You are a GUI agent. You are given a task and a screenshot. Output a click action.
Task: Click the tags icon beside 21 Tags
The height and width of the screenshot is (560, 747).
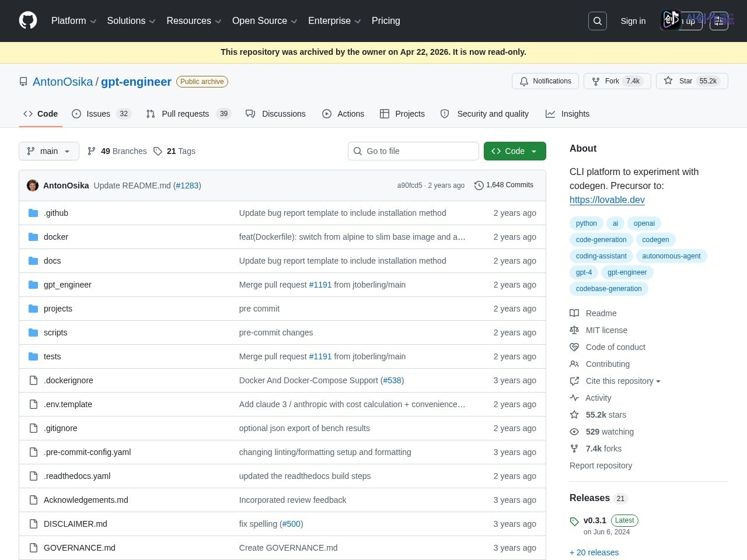pos(158,151)
